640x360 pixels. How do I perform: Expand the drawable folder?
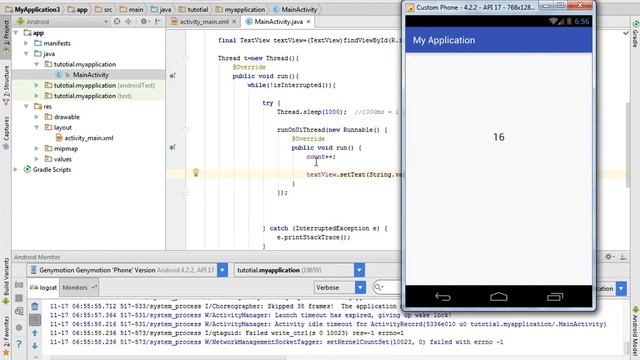[37, 117]
